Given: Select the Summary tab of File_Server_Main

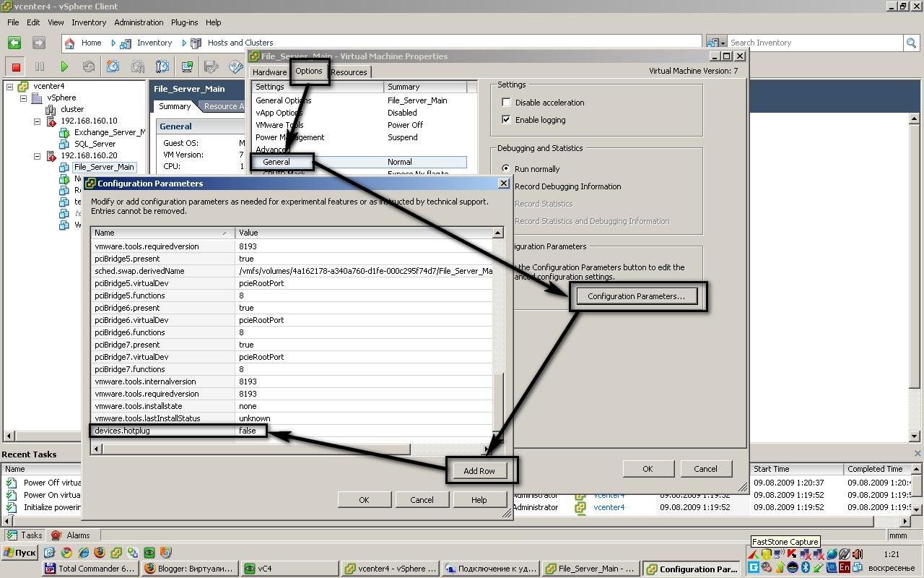Looking at the screenshot, I should pyautogui.click(x=175, y=106).
